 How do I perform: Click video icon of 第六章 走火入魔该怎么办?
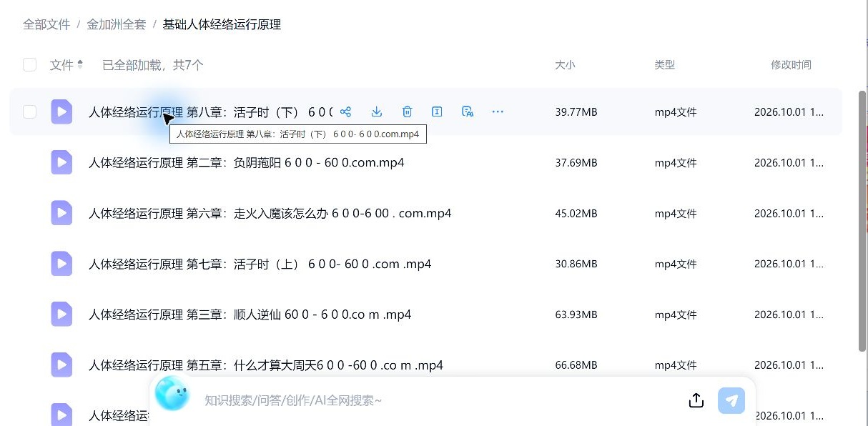click(61, 213)
